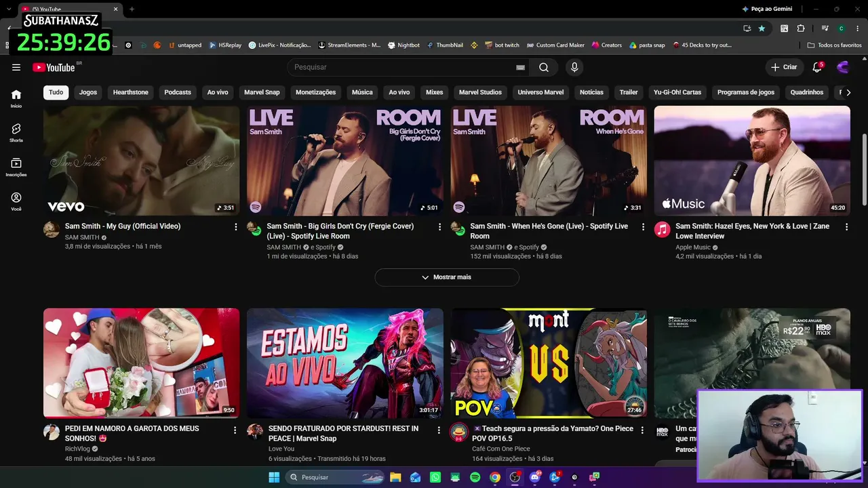
Task: Open the RichVlog channel avatar
Action: pyautogui.click(x=52, y=432)
